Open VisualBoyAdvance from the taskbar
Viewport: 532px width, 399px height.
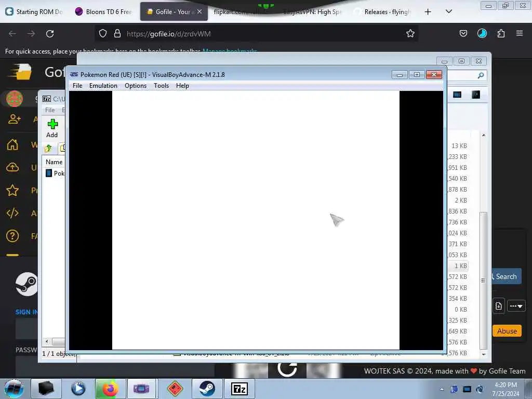pyautogui.click(x=141, y=389)
